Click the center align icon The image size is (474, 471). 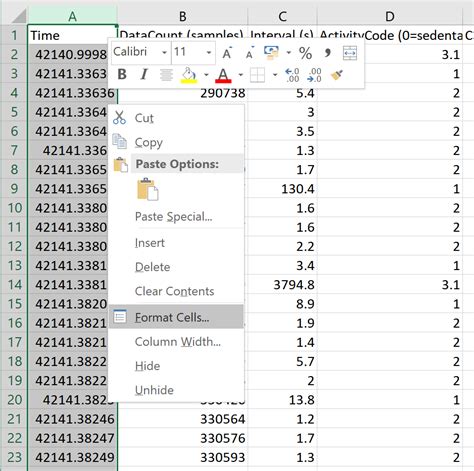pyautogui.click(x=166, y=75)
